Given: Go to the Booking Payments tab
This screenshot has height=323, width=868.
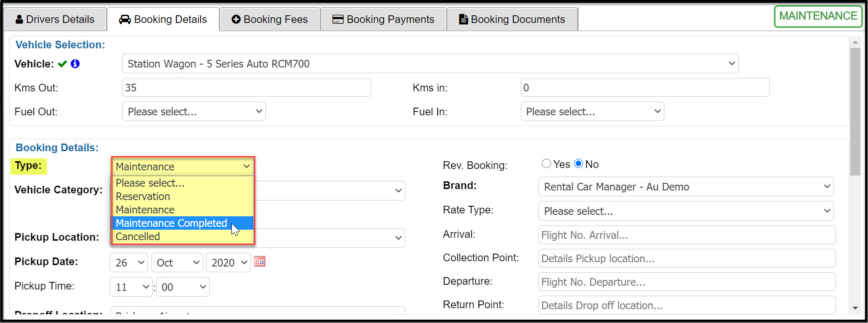Looking at the screenshot, I should tap(383, 20).
